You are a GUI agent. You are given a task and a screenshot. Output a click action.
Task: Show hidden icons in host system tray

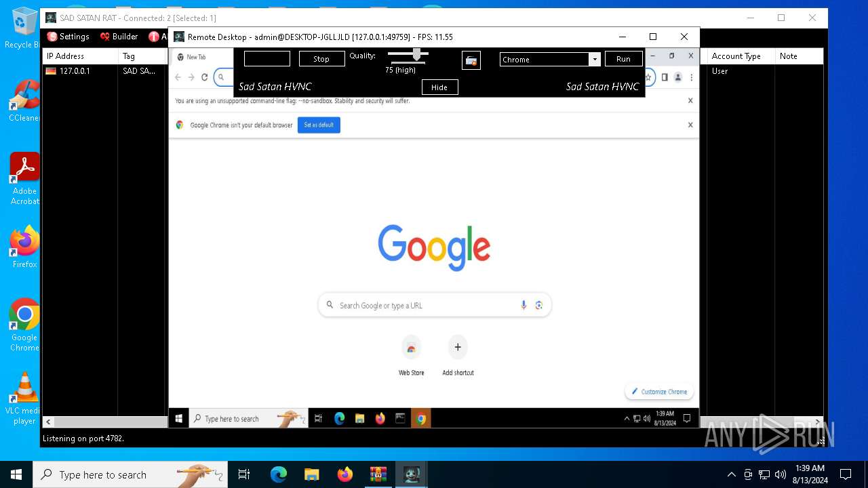click(x=731, y=474)
